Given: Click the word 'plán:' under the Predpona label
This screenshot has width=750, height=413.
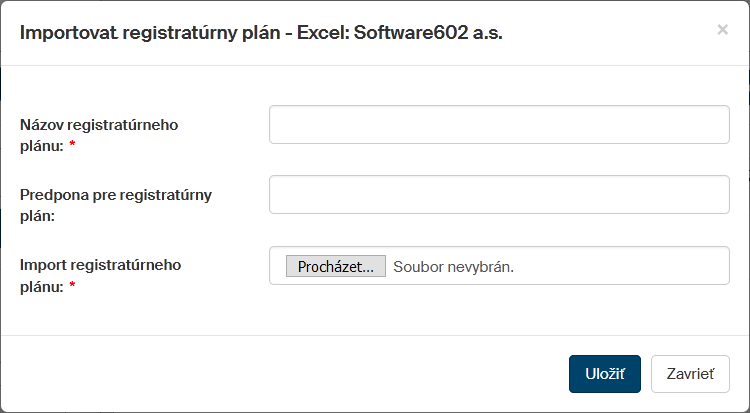Looking at the screenshot, I should [x=37, y=216].
